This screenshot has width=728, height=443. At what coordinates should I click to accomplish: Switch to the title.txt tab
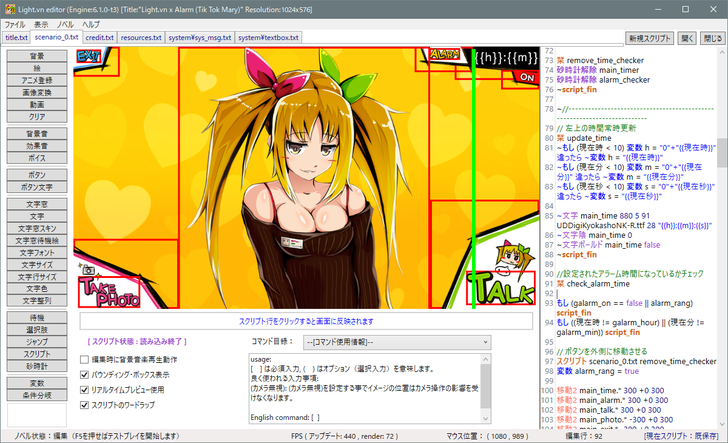click(17, 38)
